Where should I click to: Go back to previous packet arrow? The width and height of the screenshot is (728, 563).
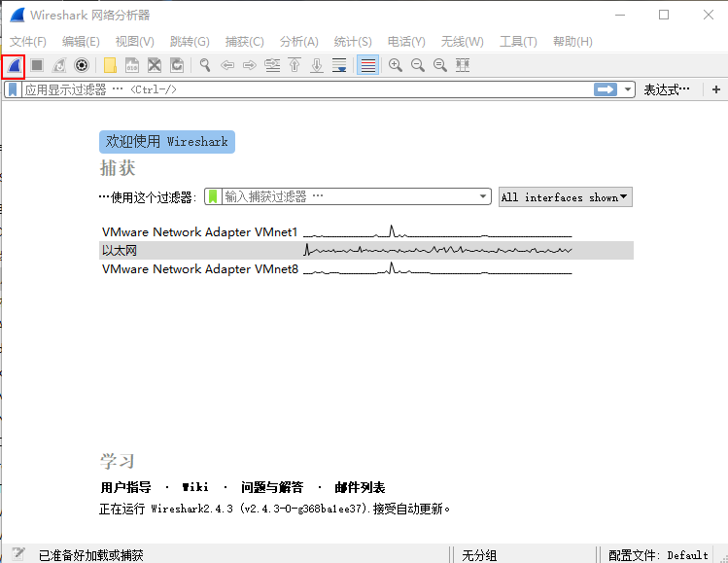(227, 65)
